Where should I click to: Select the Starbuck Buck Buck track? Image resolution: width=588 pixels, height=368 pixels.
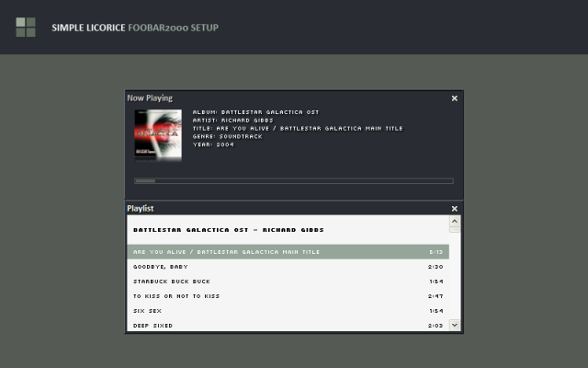click(288, 282)
